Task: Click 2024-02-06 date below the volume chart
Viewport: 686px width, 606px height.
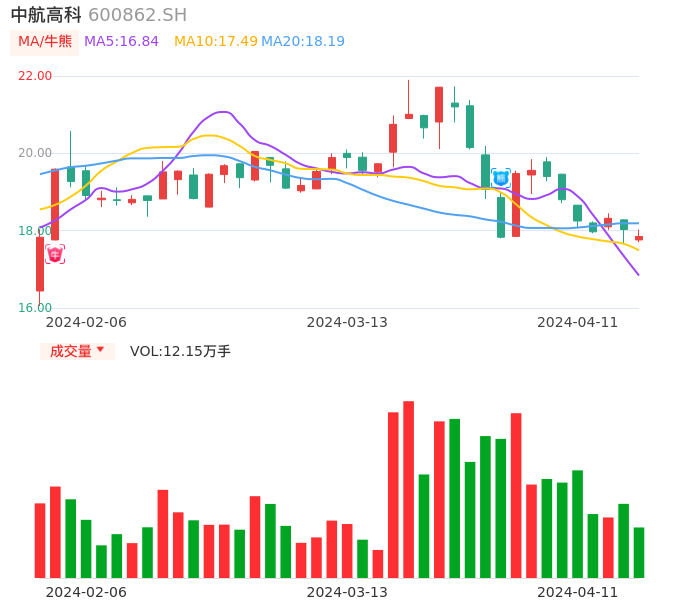Action: tap(86, 592)
